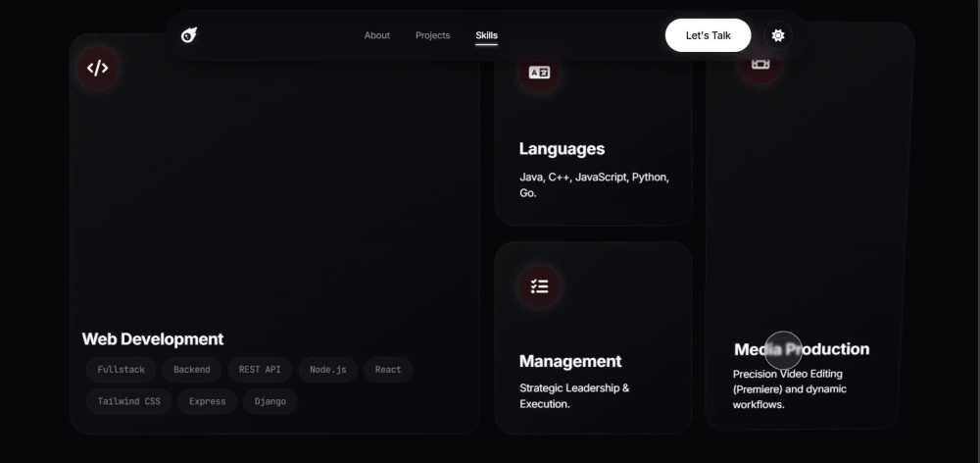Click the Node.js tag
Image resolution: width=980 pixels, height=463 pixels.
328,370
